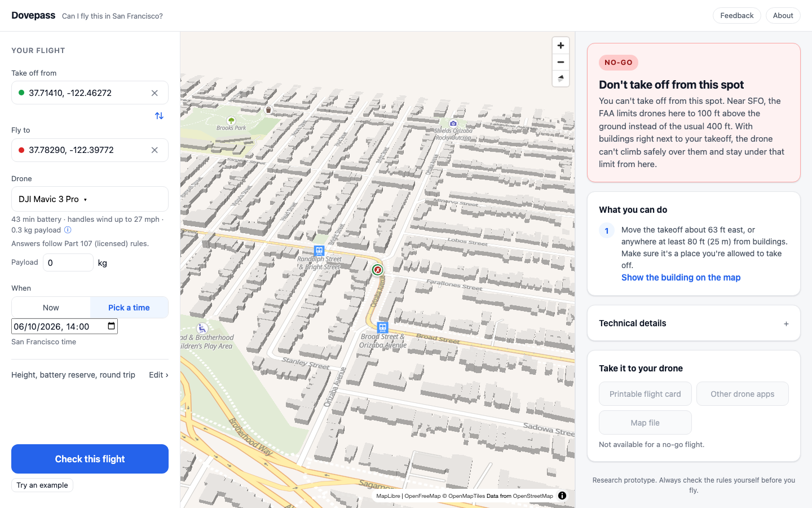This screenshot has width=812, height=508.
Task: Swap takeoff and destination points
Action: tap(159, 116)
